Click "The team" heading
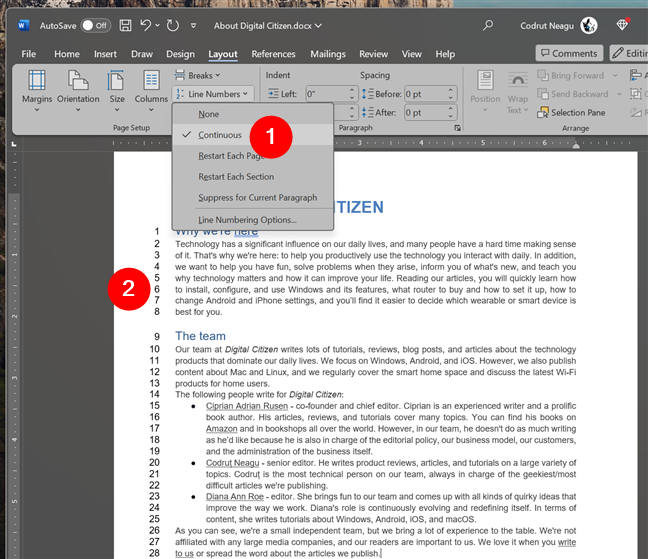The image size is (648, 559). (x=200, y=336)
